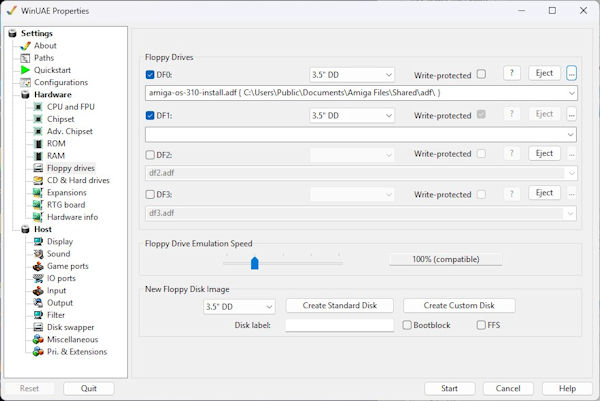The image size is (600, 401).
Task: Disable the DF0: drive checkbox
Action: pyautogui.click(x=150, y=74)
